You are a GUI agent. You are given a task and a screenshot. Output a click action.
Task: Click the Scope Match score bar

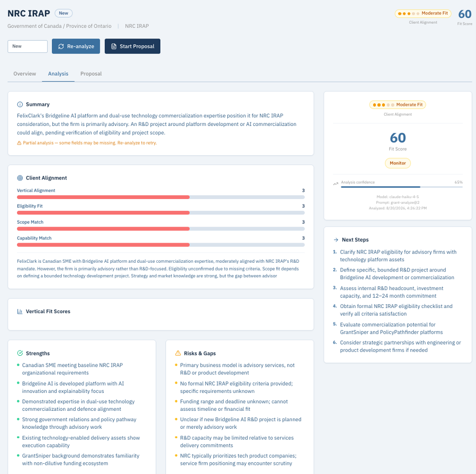(x=160, y=229)
